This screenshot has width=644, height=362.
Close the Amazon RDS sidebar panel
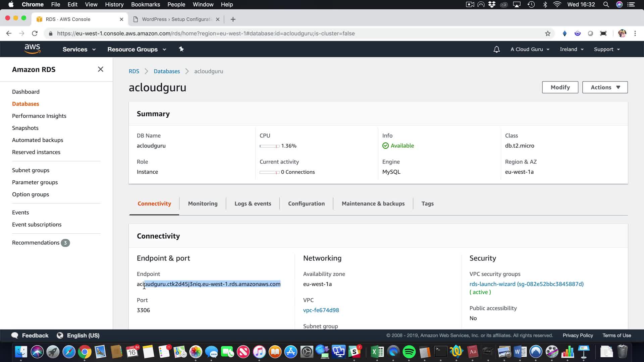[x=100, y=69]
